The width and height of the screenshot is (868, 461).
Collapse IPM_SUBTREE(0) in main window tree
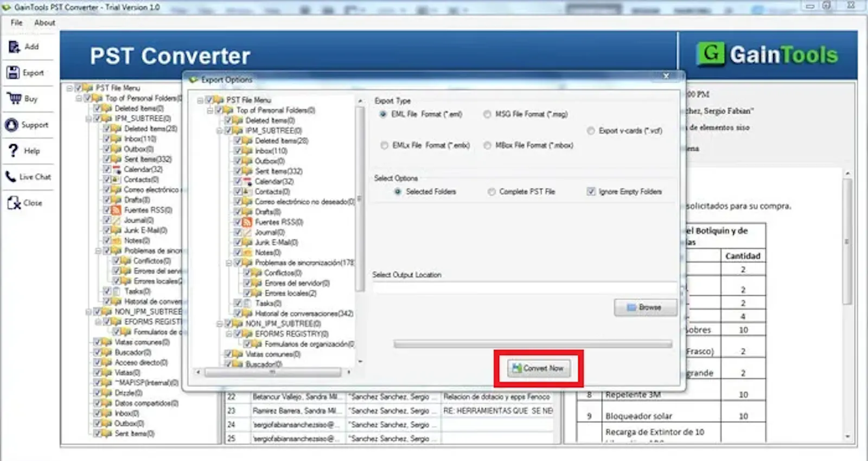point(88,118)
